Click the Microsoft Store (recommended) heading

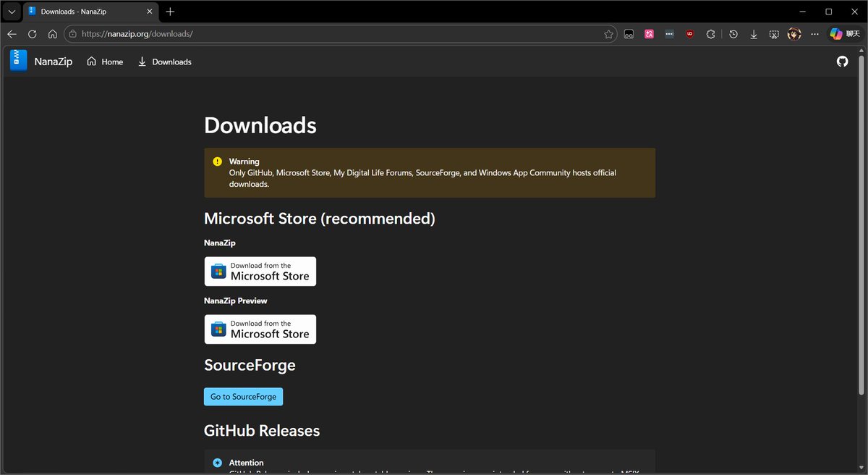(320, 219)
